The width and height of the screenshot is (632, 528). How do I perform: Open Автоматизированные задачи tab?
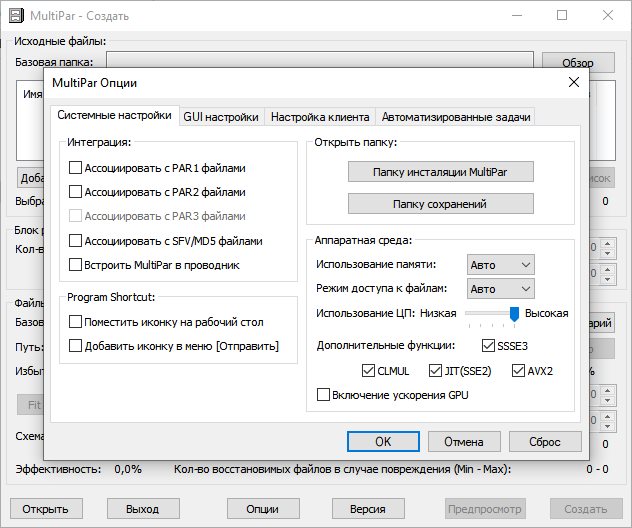click(455, 117)
